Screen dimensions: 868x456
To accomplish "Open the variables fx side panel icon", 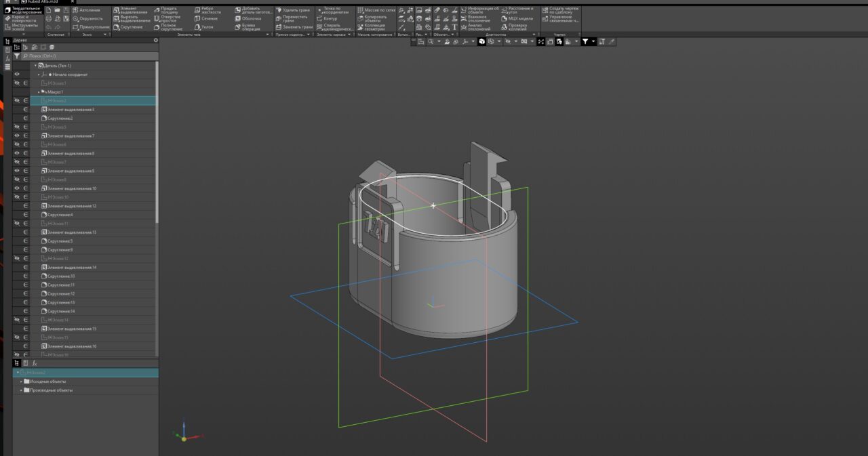I will [x=7, y=59].
